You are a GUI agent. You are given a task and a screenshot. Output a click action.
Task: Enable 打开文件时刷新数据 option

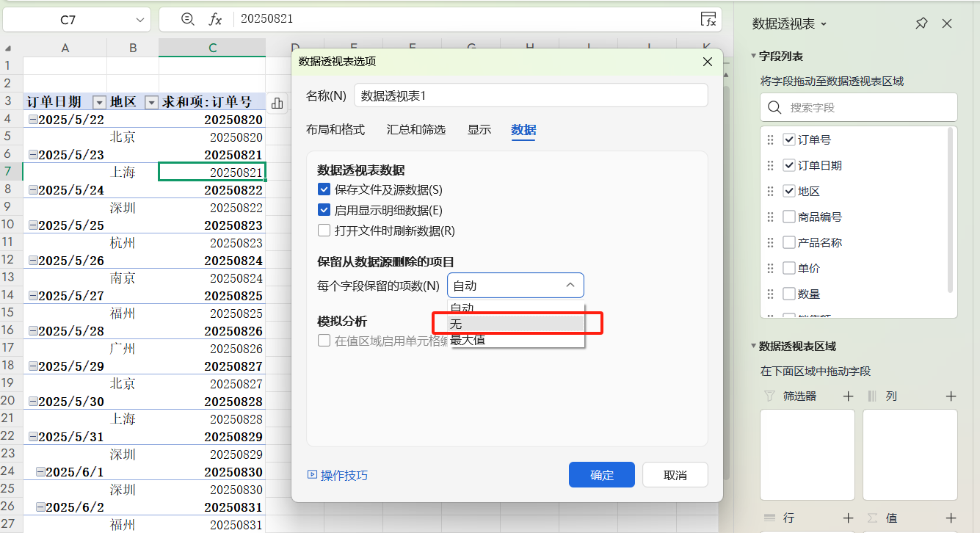coord(324,230)
